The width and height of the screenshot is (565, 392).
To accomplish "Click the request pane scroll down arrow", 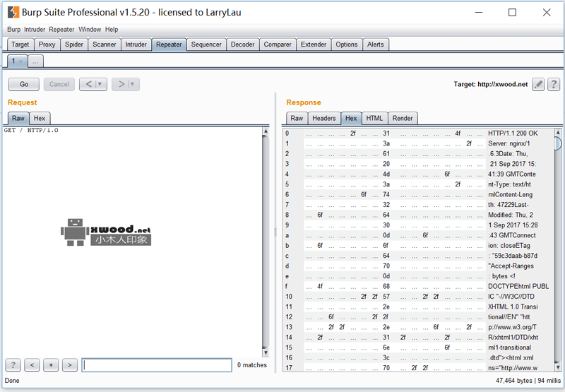I will point(266,352).
